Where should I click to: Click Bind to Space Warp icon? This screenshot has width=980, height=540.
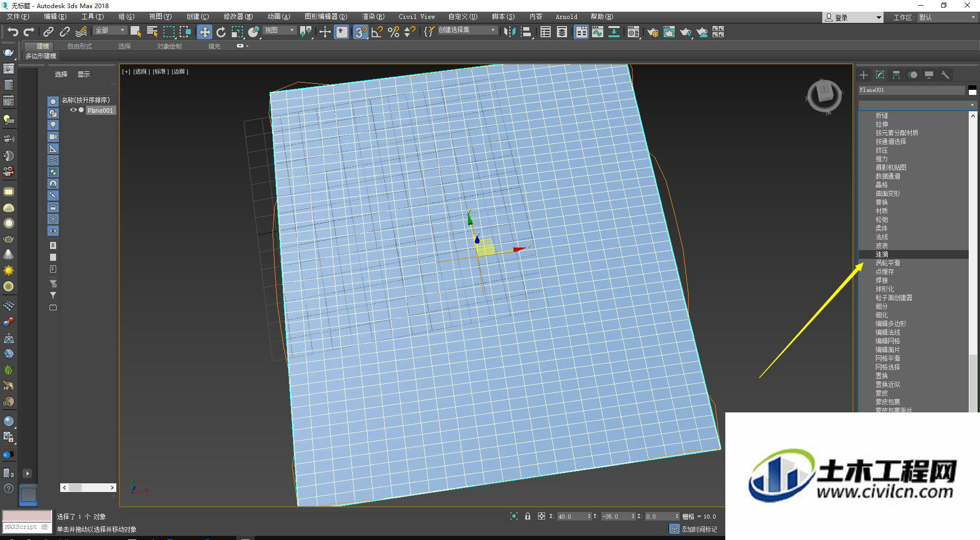pos(81,32)
